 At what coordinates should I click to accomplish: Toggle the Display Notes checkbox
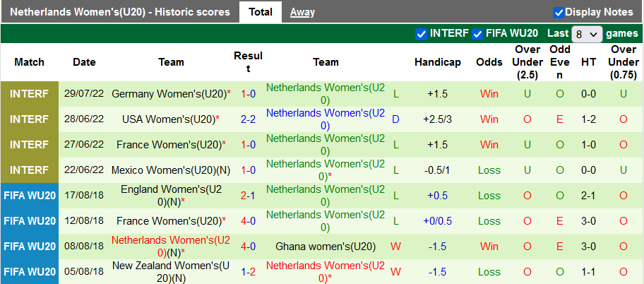pos(559,12)
